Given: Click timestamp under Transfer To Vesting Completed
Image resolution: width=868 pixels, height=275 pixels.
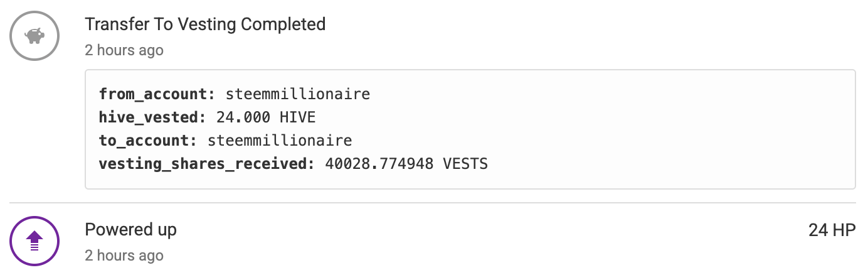Looking at the screenshot, I should click(124, 50).
